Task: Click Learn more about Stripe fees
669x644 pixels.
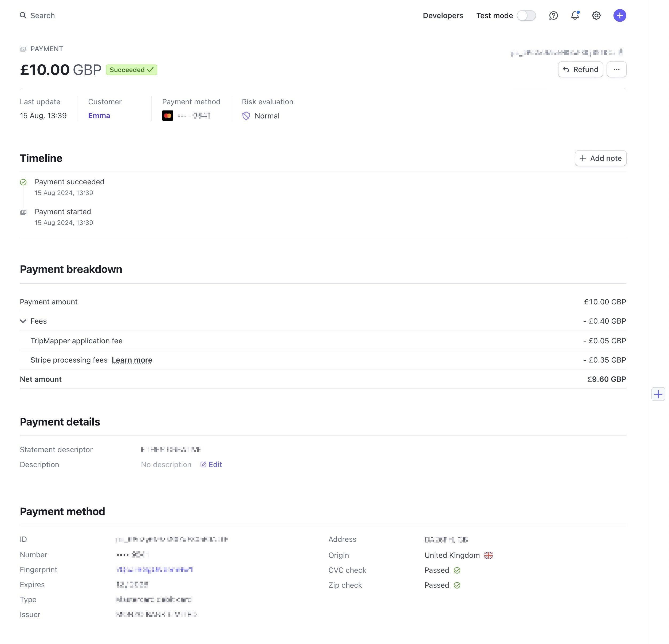Action: coord(132,360)
